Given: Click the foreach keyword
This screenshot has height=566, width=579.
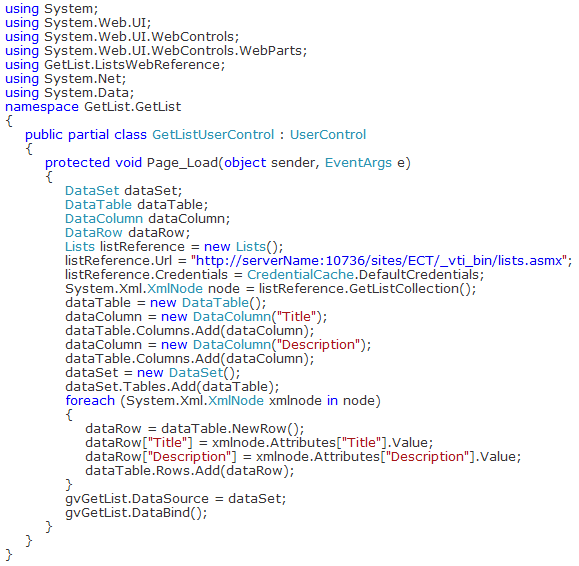Looking at the screenshot, I should (x=90, y=401).
